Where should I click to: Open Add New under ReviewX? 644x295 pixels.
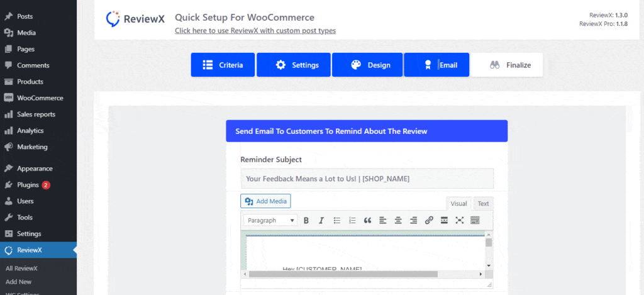tap(18, 282)
